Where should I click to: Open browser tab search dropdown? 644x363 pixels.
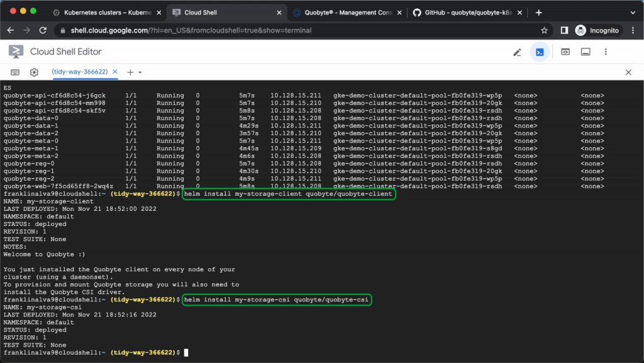(x=633, y=13)
